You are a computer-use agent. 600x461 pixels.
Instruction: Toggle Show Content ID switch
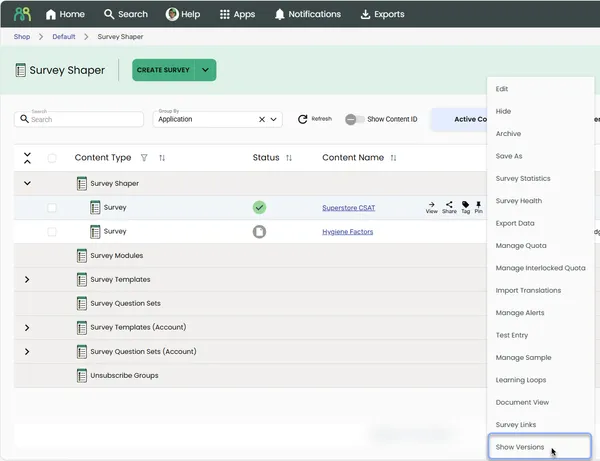click(354, 119)
